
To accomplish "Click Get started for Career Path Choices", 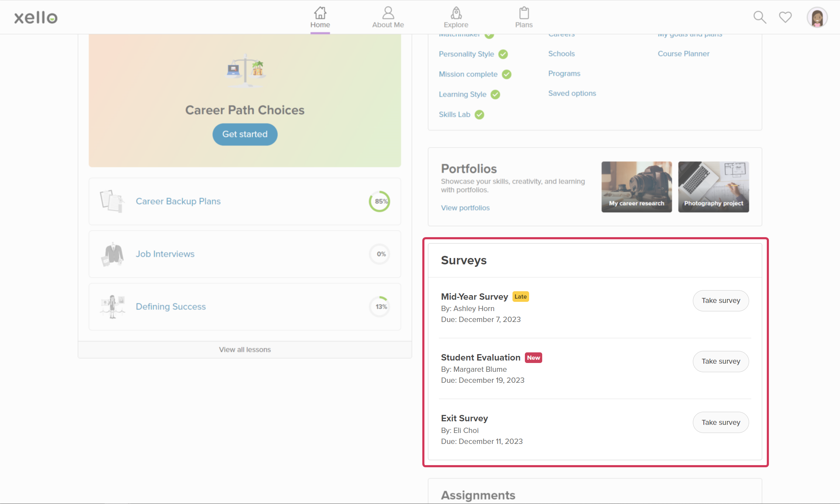I will 245,134.
